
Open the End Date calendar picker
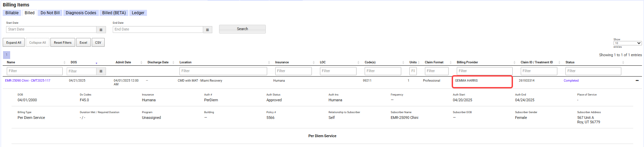point(208,30)
